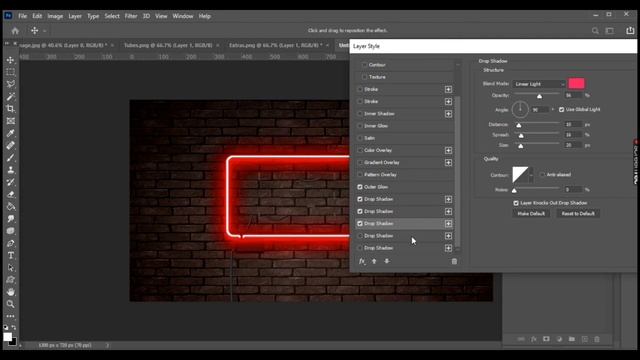Select the Crop tool

click(x=11, y=109)
